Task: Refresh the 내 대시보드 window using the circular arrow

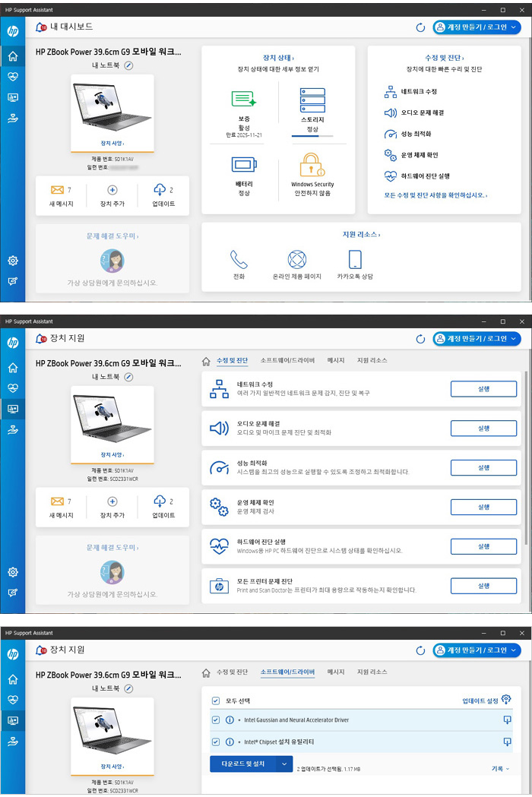Action: 420,27
